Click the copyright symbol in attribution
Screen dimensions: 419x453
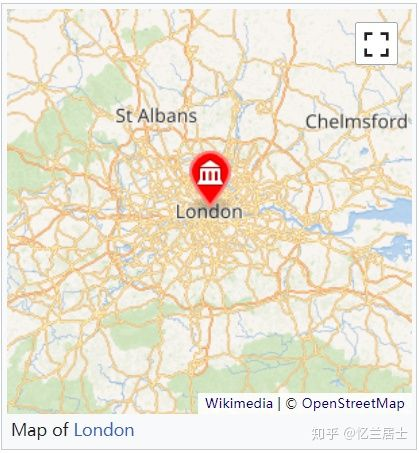(x=291, y=404)
